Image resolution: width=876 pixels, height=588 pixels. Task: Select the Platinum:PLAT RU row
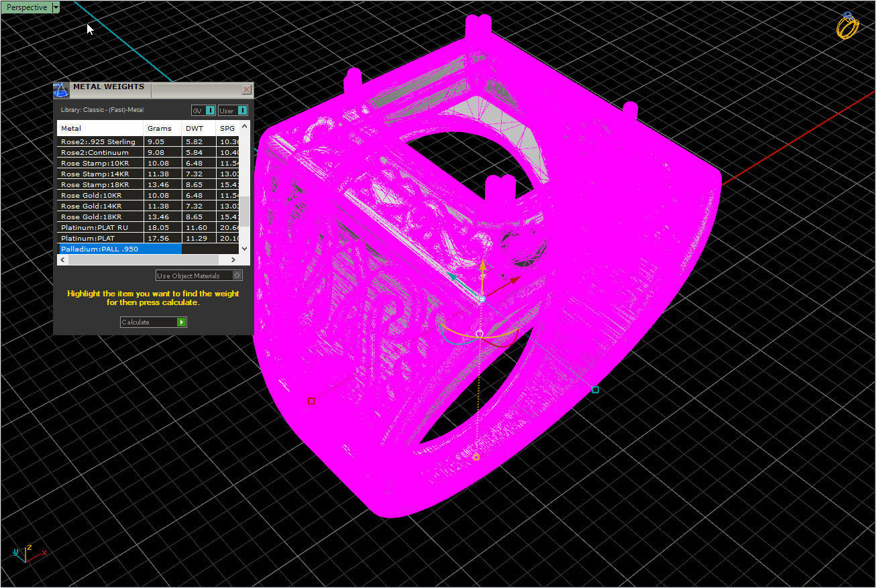(x=148, y=227)
